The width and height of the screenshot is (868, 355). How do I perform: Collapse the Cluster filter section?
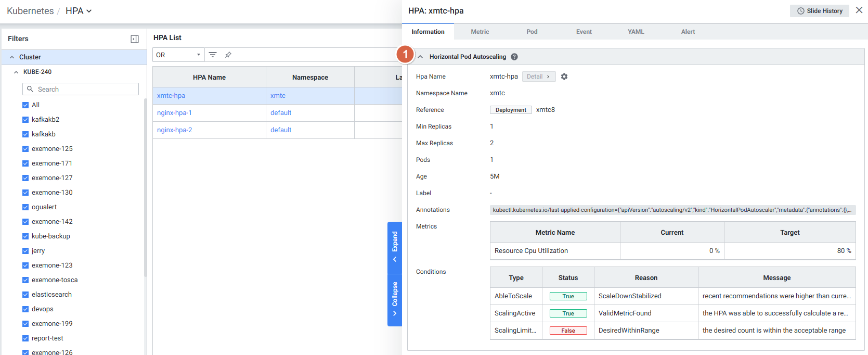click(12, 57)
